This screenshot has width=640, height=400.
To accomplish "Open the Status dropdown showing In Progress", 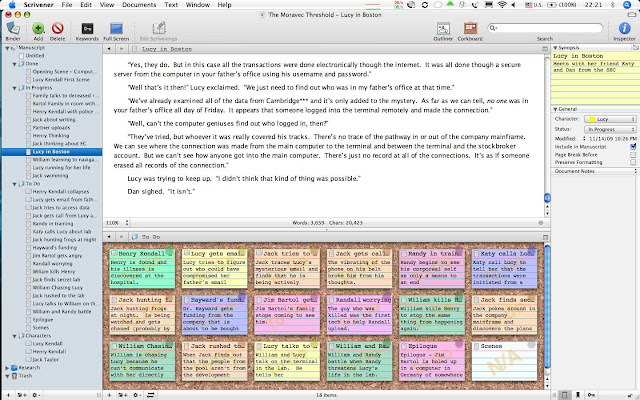I will tap(610, 129).
